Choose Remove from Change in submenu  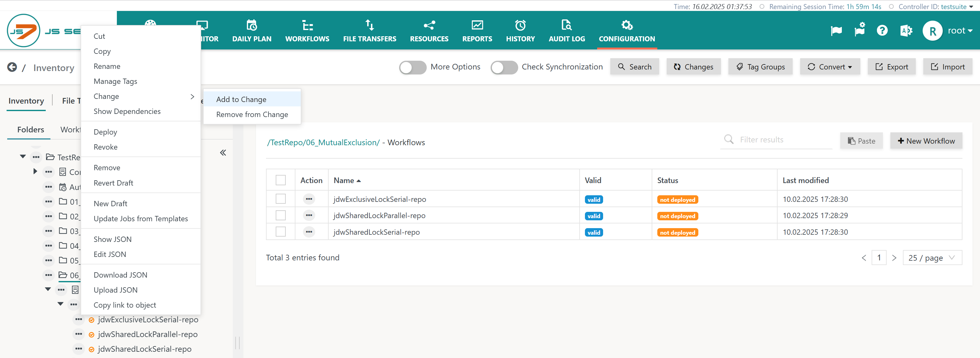252,115
